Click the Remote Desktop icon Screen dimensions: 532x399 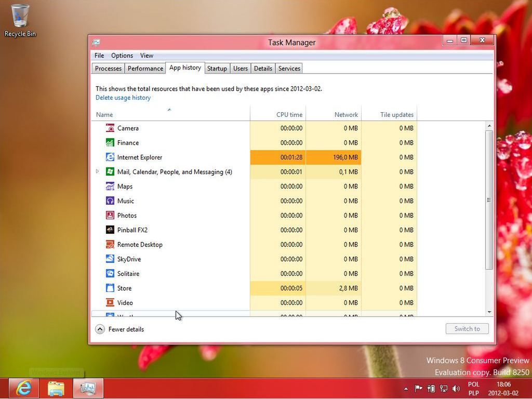(x=110, y=244)
